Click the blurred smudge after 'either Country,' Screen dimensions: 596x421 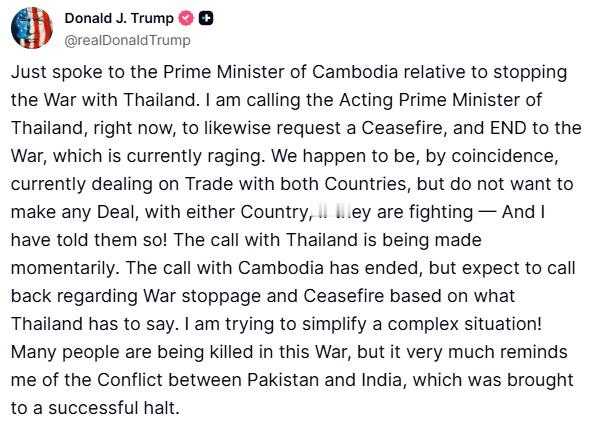tap(331, 212)
